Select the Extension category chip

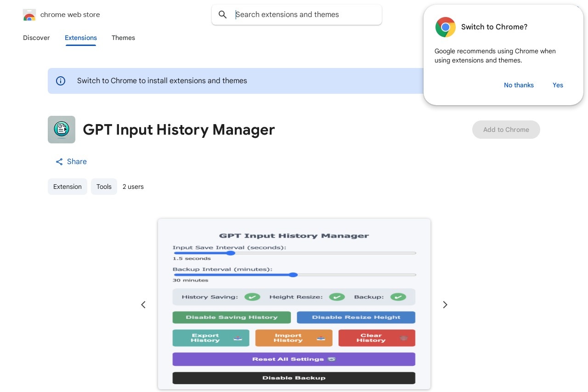point(68,187)
